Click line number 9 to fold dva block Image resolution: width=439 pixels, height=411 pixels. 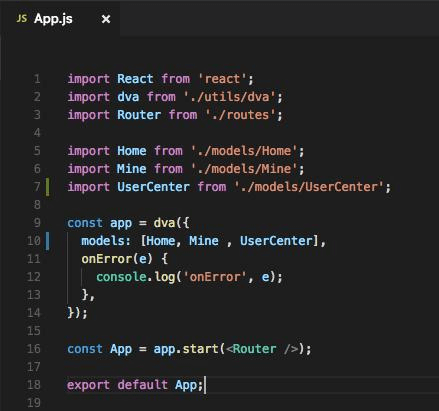pos(37,223)
